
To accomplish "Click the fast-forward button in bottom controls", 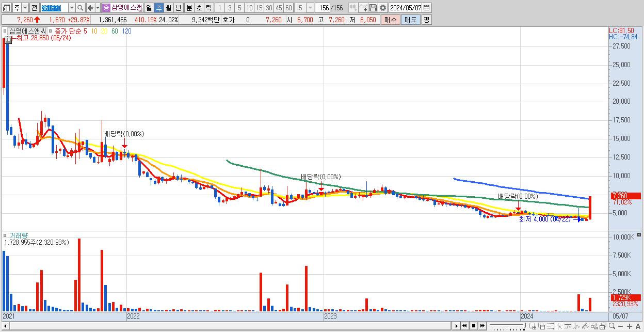I will 482,326.
